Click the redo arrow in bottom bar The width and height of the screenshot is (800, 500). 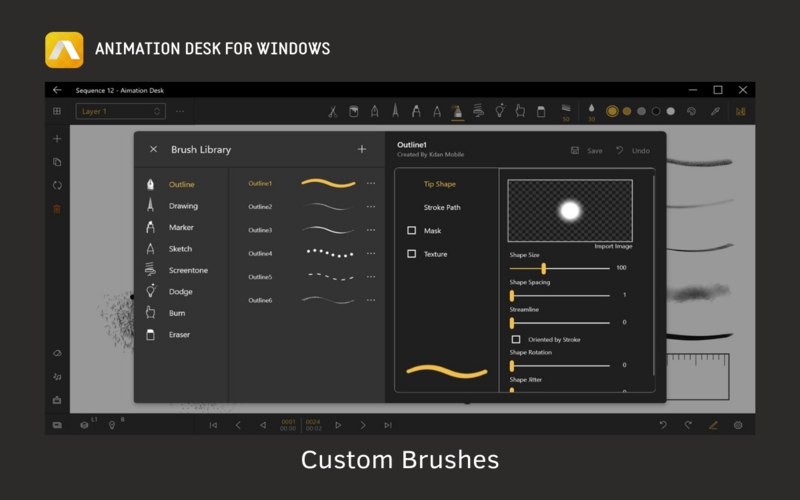[x=688, y=425]
